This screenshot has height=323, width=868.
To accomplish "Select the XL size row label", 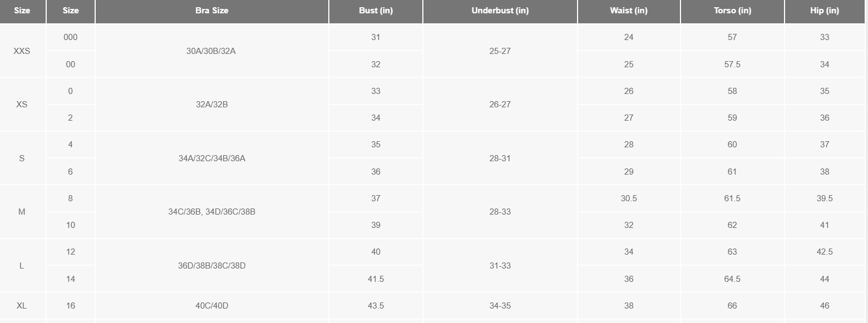I will (x=22, y=306).
